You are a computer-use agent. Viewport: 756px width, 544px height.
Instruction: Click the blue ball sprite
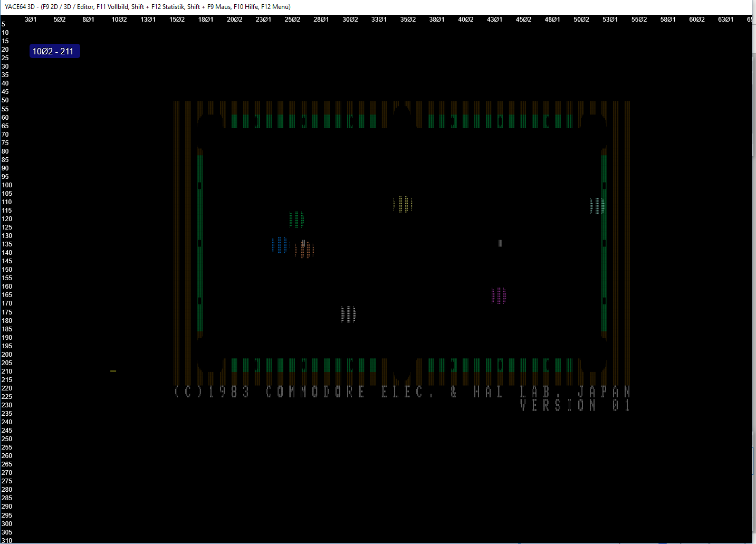pos(280,245)
